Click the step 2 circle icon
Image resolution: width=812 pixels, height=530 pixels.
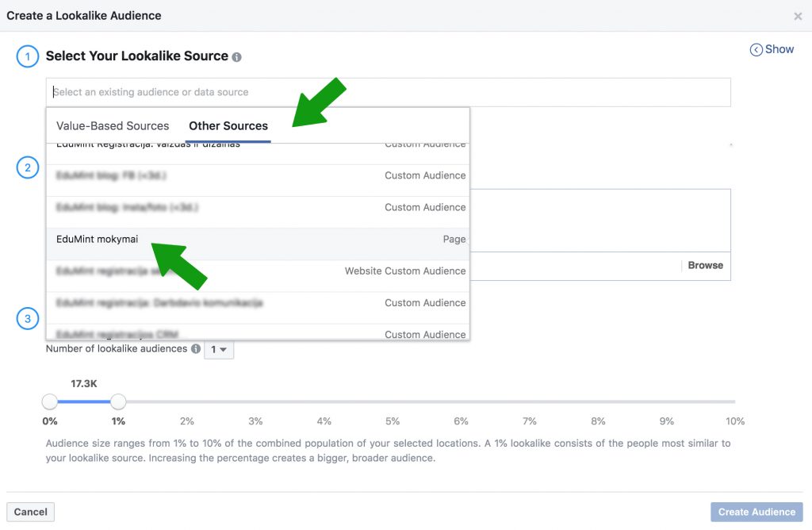(x=28, y=167)
